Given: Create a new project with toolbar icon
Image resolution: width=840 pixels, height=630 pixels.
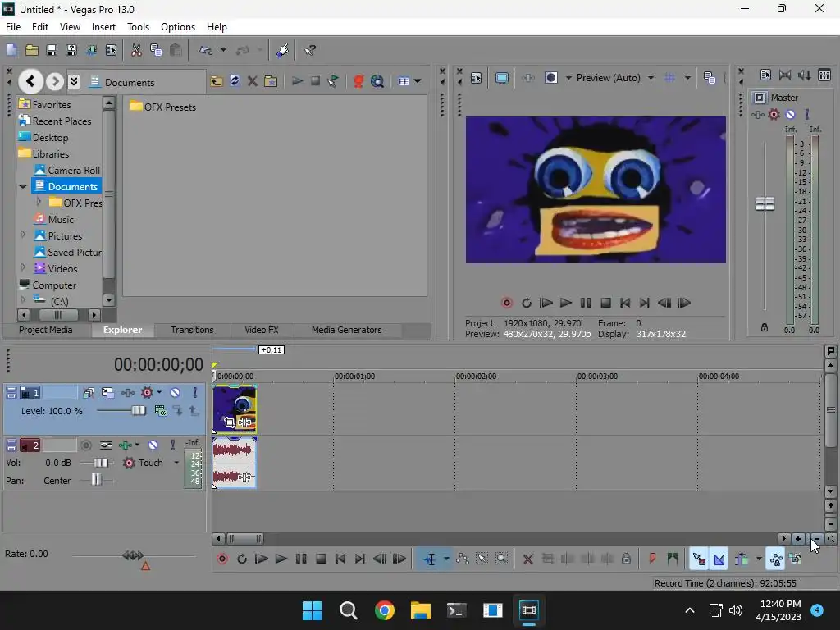Looking at the screenshot, I should pyautogui.click(x=11, y=50).
